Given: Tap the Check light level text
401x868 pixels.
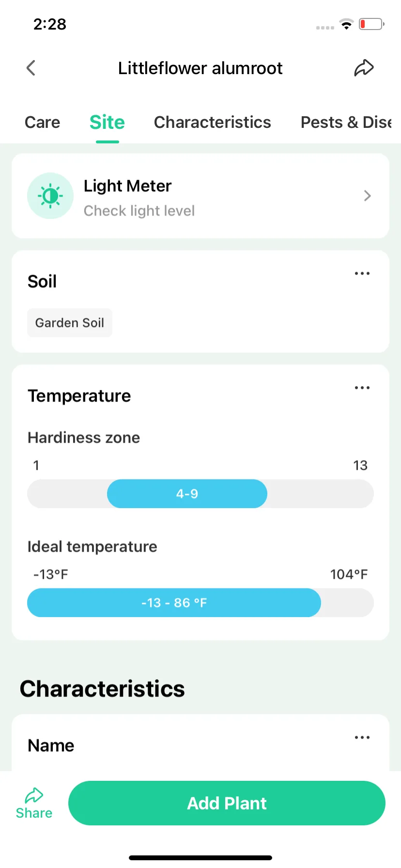Looking at the screenshot, I should click(x=139, y=211).
